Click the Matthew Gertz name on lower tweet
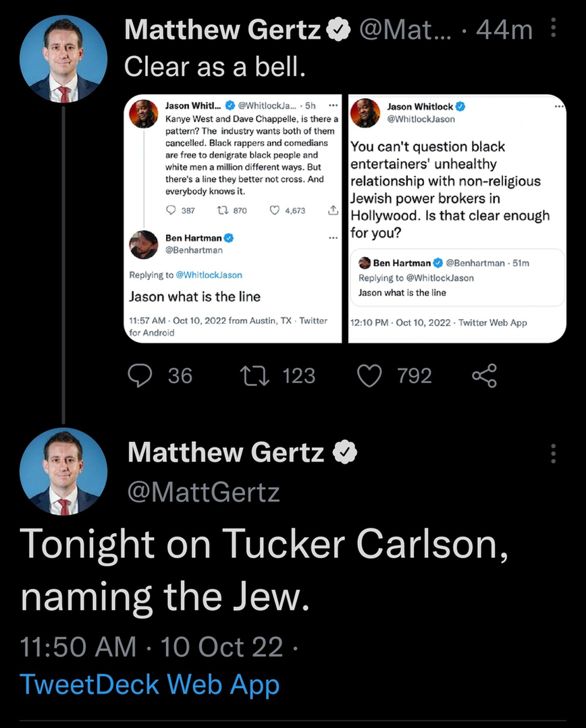The width and height of the screenshot is (586, 728). click(x=225, y=453)
